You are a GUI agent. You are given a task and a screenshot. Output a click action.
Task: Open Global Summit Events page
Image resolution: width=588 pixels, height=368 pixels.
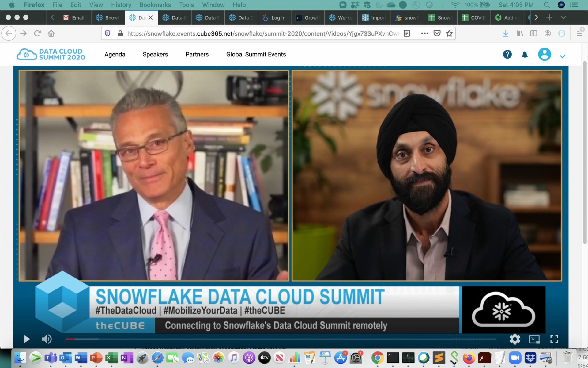(256, 55)
